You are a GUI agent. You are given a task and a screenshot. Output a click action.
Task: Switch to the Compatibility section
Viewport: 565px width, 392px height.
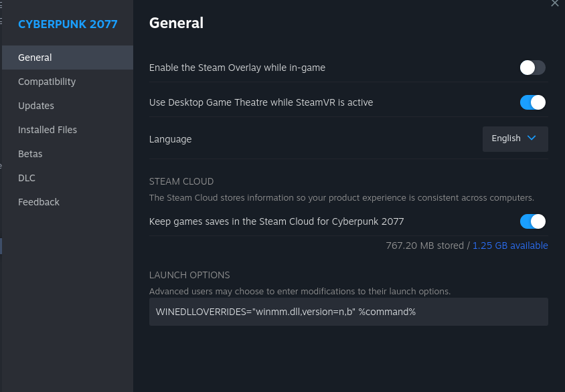[x=47, y=82]
